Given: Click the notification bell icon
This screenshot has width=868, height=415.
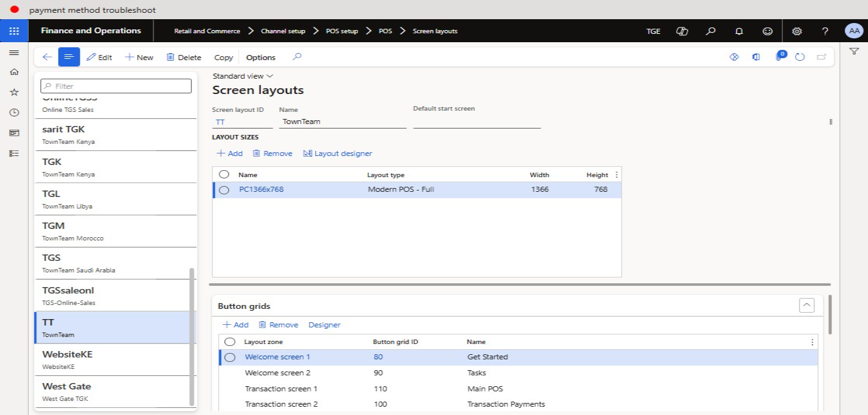Looking at the screenshot, I should click(739, 31).
